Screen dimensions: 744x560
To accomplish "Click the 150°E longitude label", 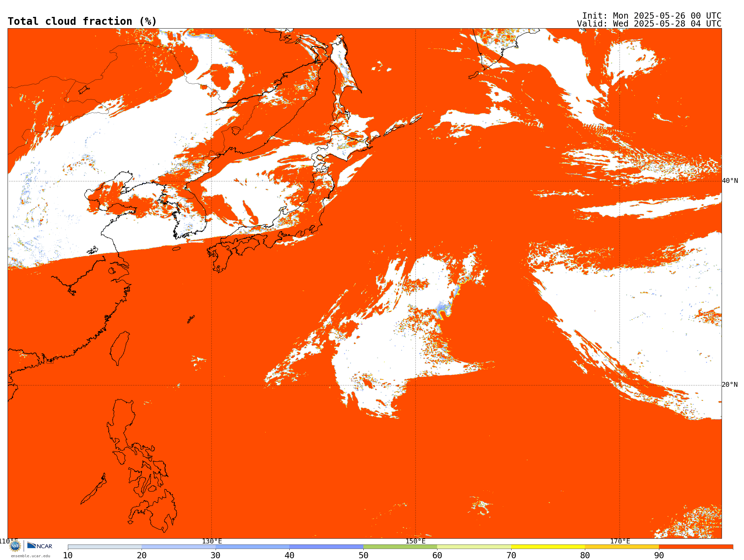I will pos(415,541).
